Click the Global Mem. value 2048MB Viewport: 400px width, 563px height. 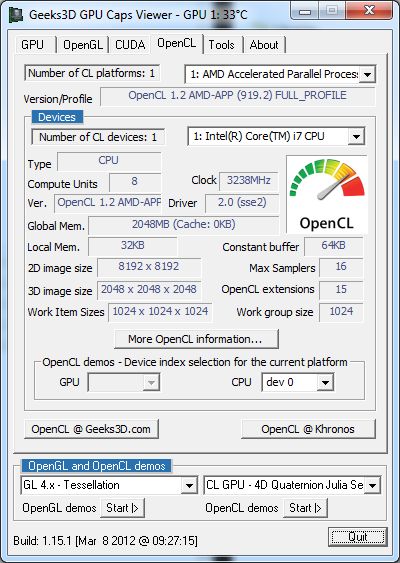pos(183,225)
